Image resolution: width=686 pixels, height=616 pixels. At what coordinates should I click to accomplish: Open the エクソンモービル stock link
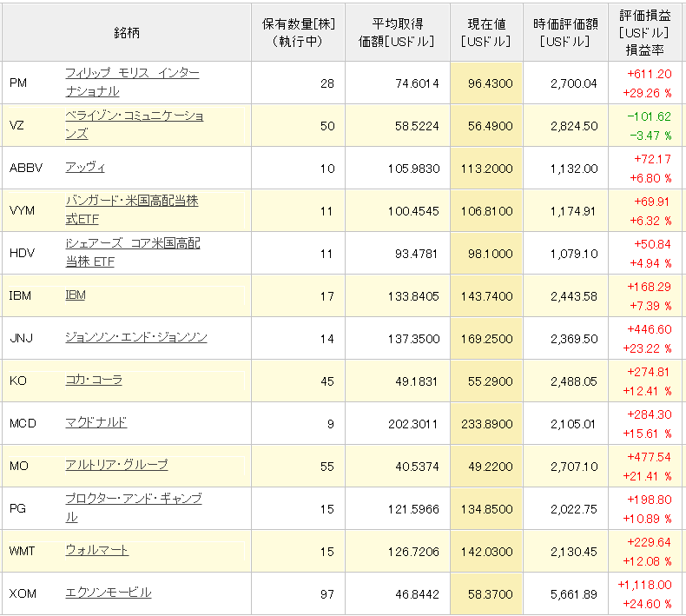coord(108,593)
